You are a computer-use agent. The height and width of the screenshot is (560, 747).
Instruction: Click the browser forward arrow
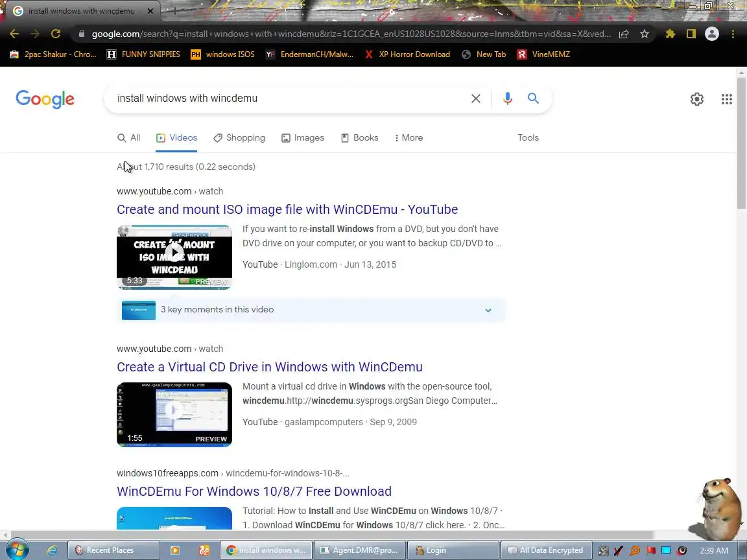(35, 34)
